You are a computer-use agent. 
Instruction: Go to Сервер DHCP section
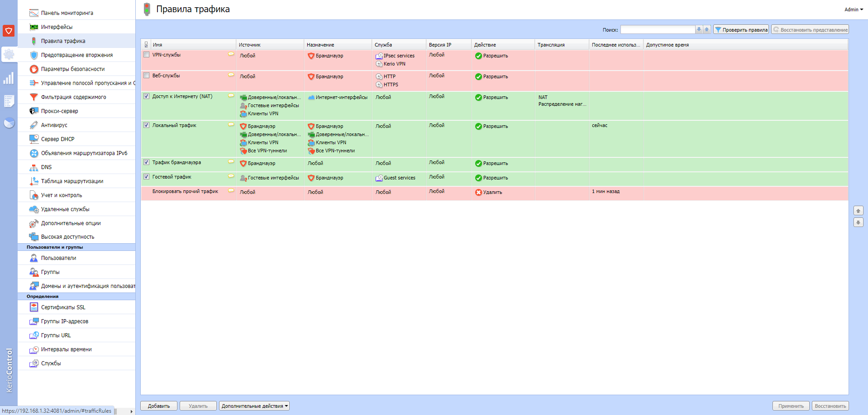click(x=57, y=139)
